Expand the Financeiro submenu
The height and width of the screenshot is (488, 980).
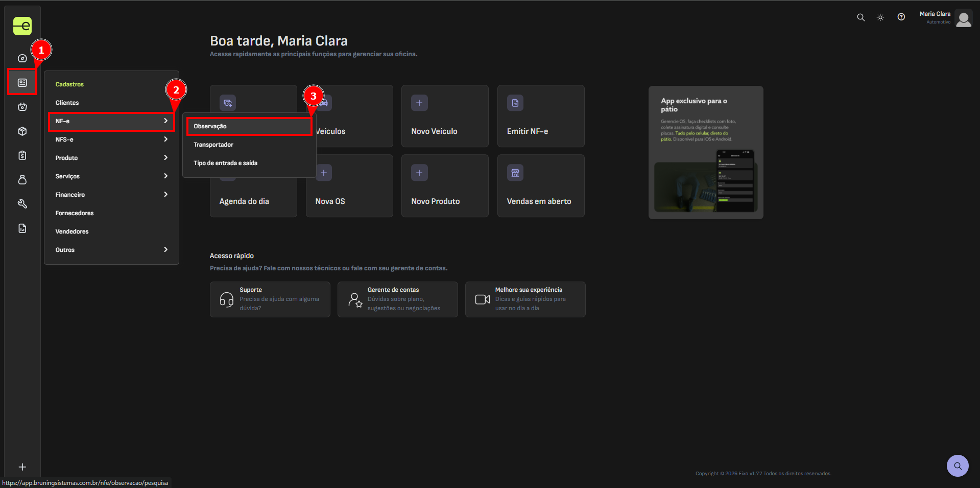click(111, 195)
